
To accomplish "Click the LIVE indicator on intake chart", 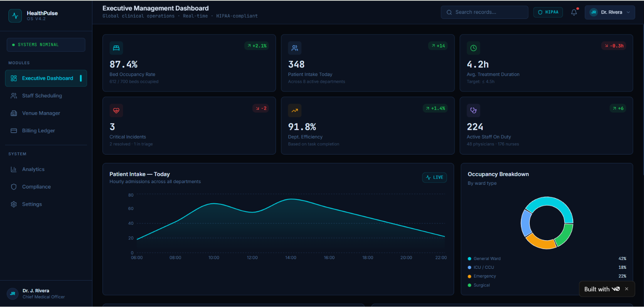I will coord(434,177).
